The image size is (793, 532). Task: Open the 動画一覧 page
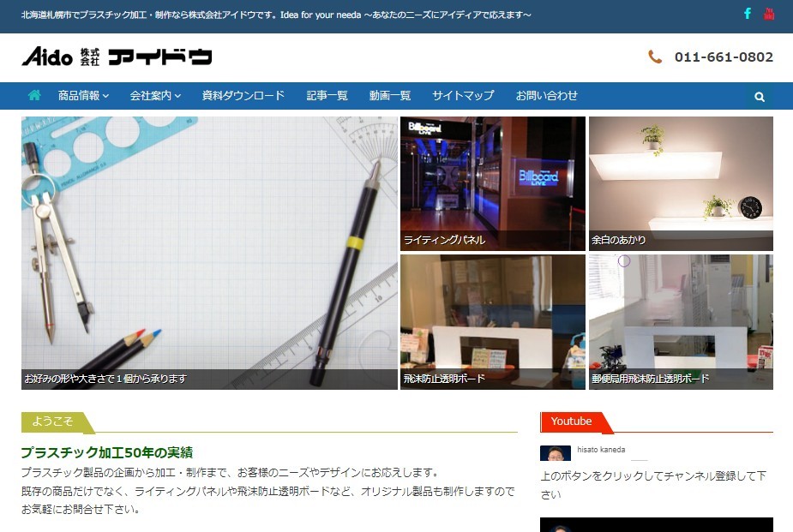[389, 95]
